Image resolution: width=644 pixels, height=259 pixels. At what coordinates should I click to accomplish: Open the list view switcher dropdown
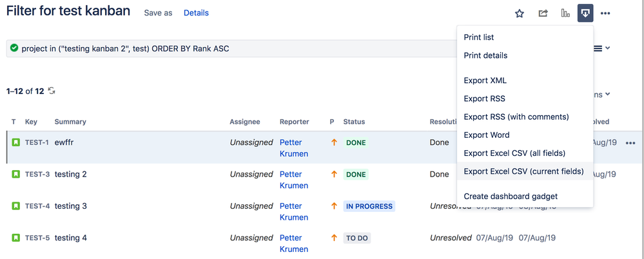click(x=601, y=48)
